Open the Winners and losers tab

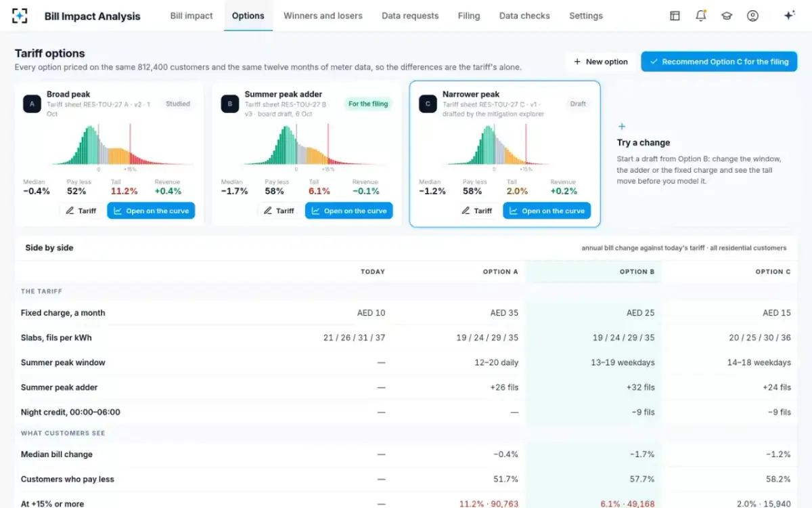(x=323, y=16)
